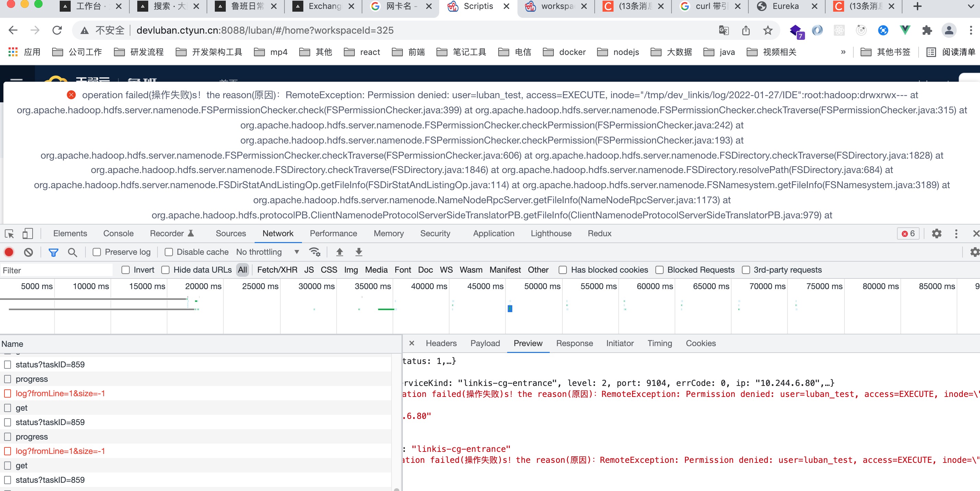Open network request search
Screen dimensions: 980x491
72,252
